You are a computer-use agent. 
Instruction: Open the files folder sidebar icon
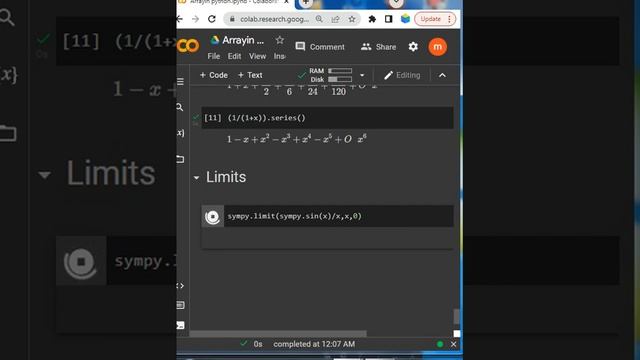(x=180, y=159)
